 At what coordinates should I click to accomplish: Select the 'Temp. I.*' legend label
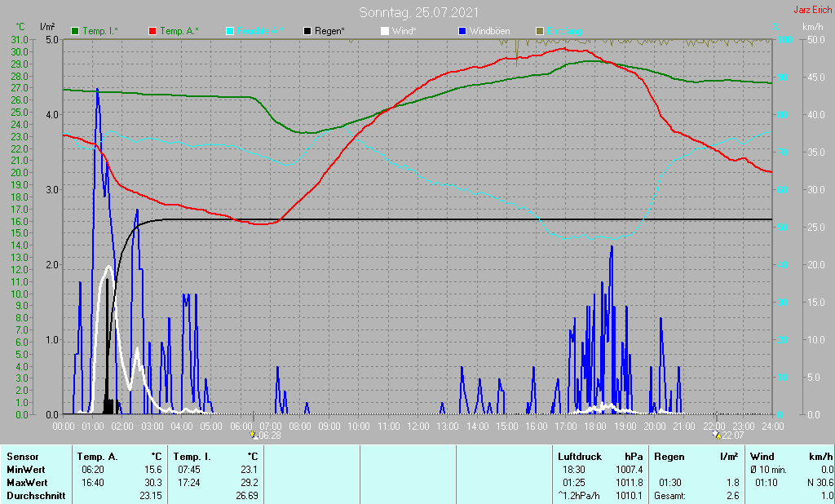coord(100,31)
